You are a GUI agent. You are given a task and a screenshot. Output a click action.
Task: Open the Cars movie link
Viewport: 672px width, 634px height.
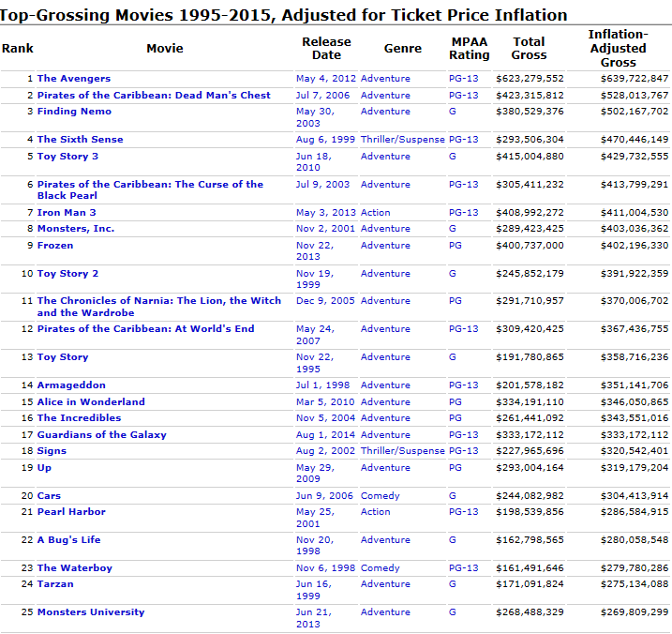pos(49,496)
